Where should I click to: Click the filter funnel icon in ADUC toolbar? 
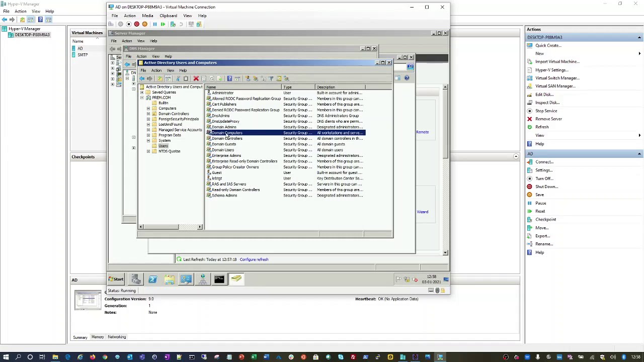[x=271, y=78]
